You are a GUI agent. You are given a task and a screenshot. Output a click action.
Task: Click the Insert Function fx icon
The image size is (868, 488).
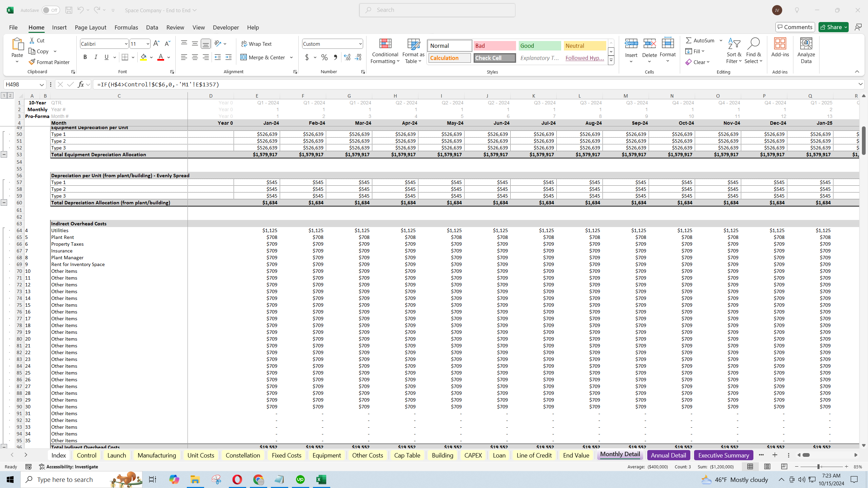pyautogui.click(x=81, y=84)
